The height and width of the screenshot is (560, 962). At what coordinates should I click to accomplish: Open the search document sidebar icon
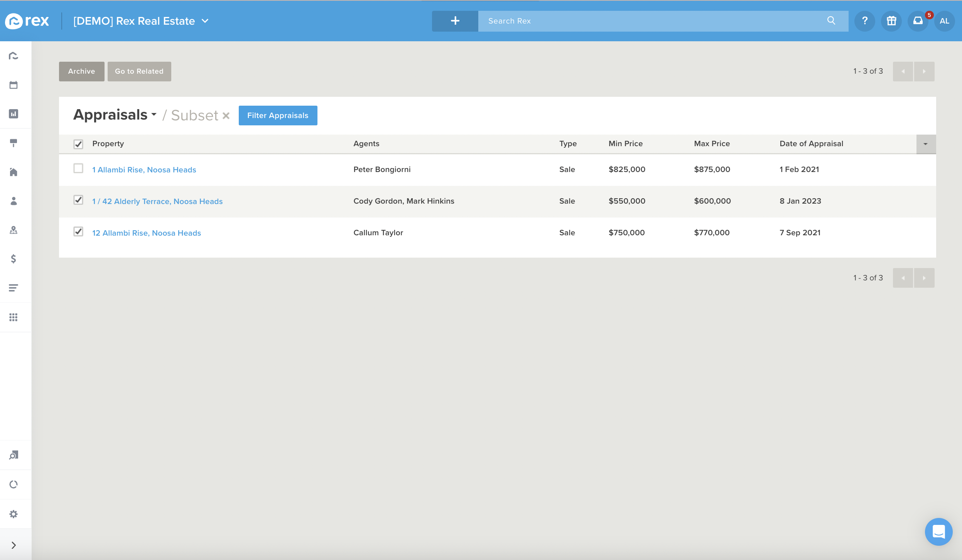point(14,455)
